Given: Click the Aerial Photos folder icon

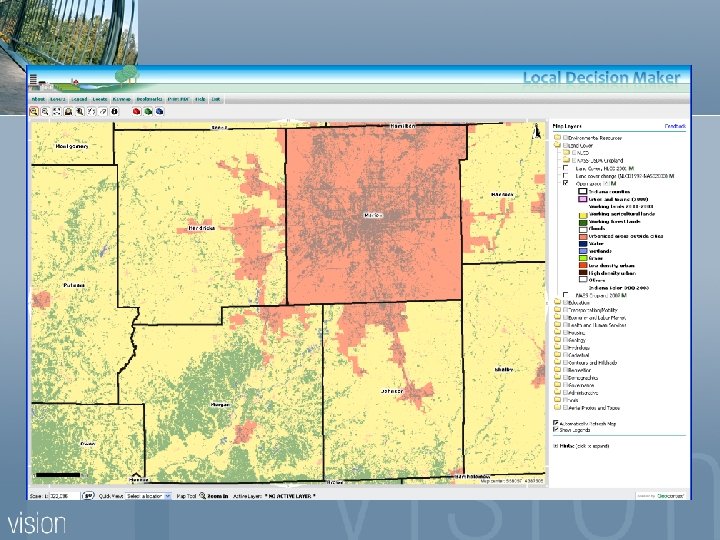Looking at the screenshot, I should [557, 407].
